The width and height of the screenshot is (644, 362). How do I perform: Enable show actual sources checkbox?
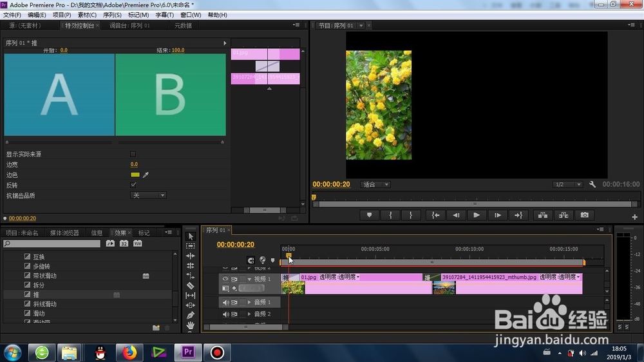click(133, 154)
